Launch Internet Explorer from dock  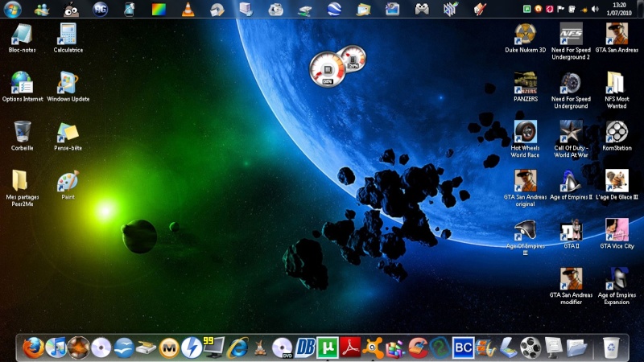[x=237, y=348]
